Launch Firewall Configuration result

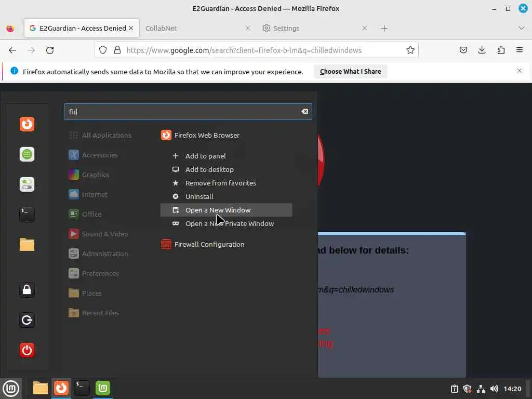(226, 244)
